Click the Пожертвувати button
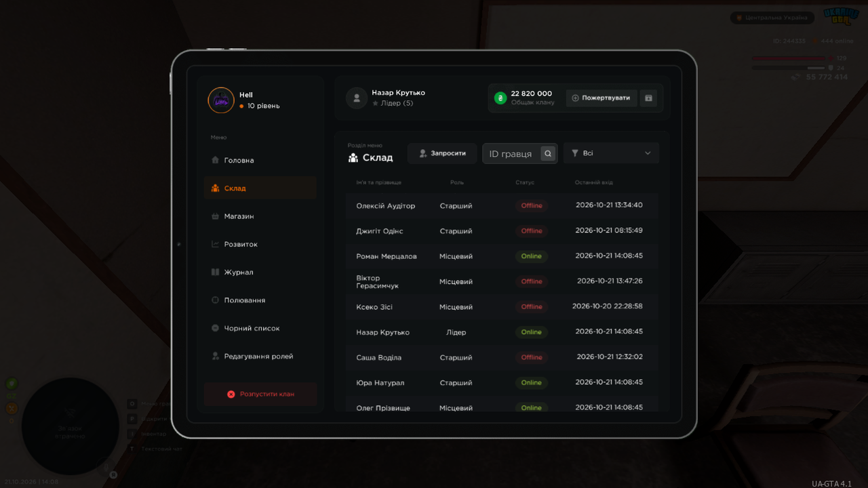 (x=601, y=98)
